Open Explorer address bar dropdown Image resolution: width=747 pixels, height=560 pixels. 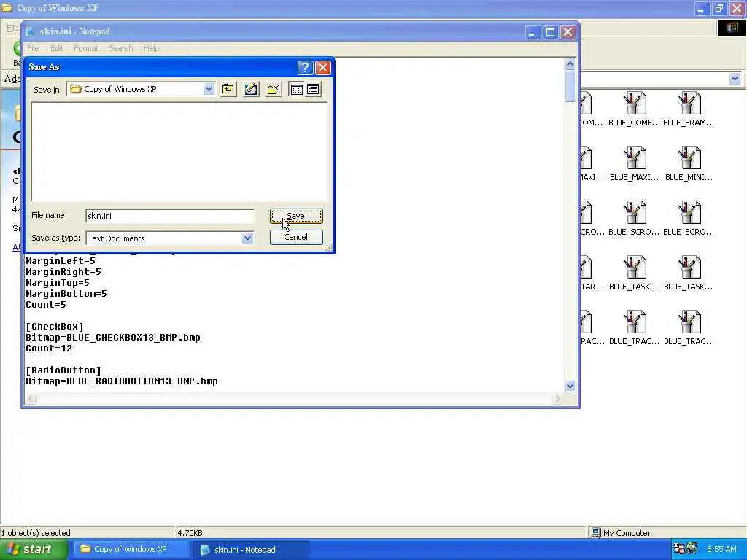click(x=735, y=79)
